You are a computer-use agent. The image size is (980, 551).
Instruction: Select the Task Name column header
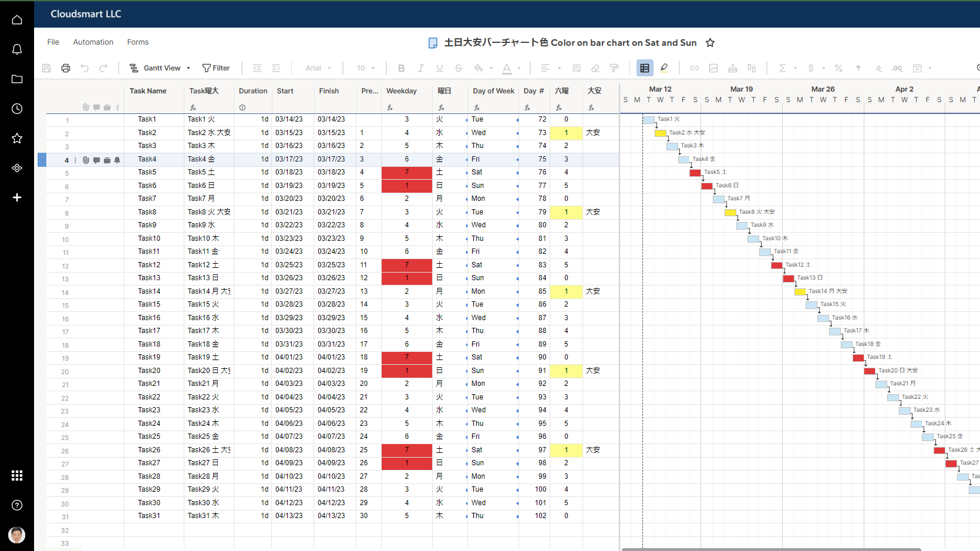pyautogui.click(x=148, y=91)
